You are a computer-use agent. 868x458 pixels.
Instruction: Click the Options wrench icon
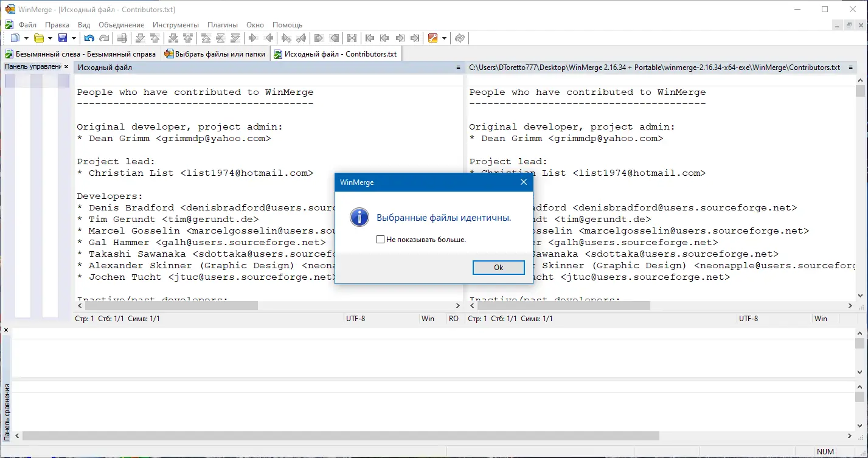point(432,38)
